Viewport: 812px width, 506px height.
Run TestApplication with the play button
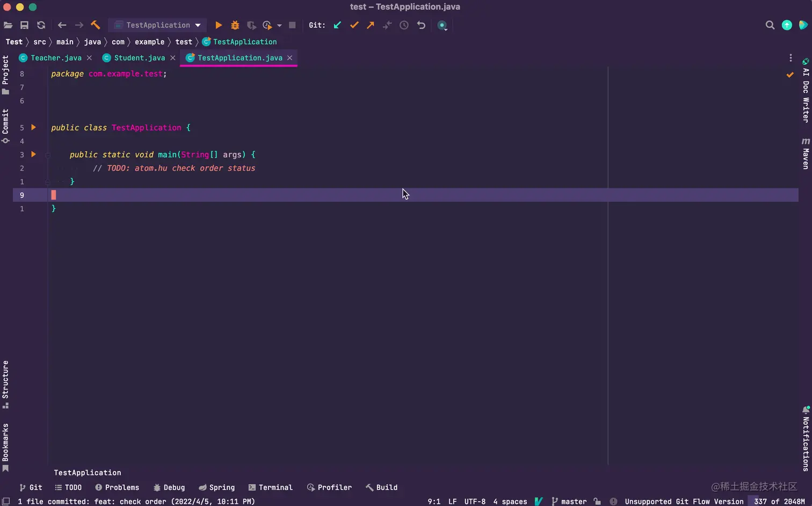[x=219, y=25]
